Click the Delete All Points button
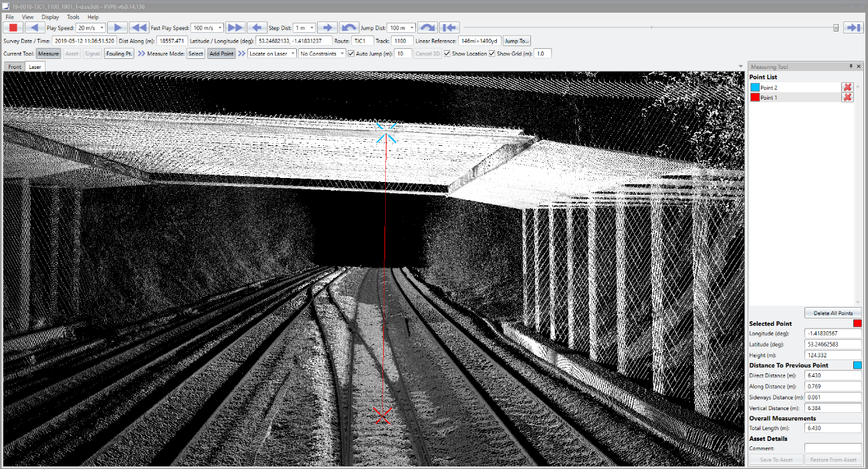The height and width of the screenshot is (469, 868). click(x=833, y=313)
